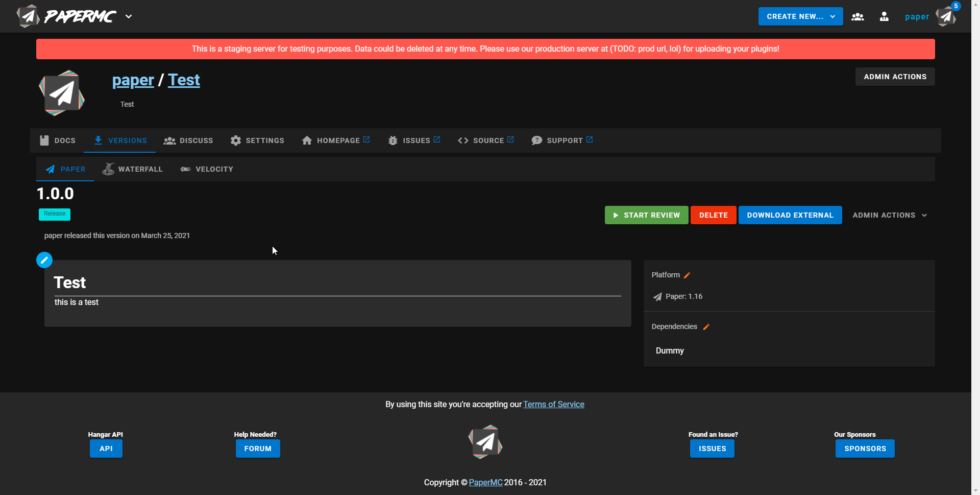The height and width of the screenshot is (495, 980).
Task: Click the Download External button
Action: [x=790, y=215]
